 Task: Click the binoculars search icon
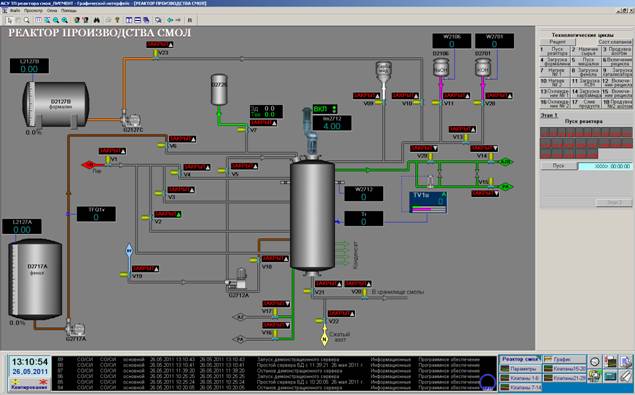tap(96, 20)
